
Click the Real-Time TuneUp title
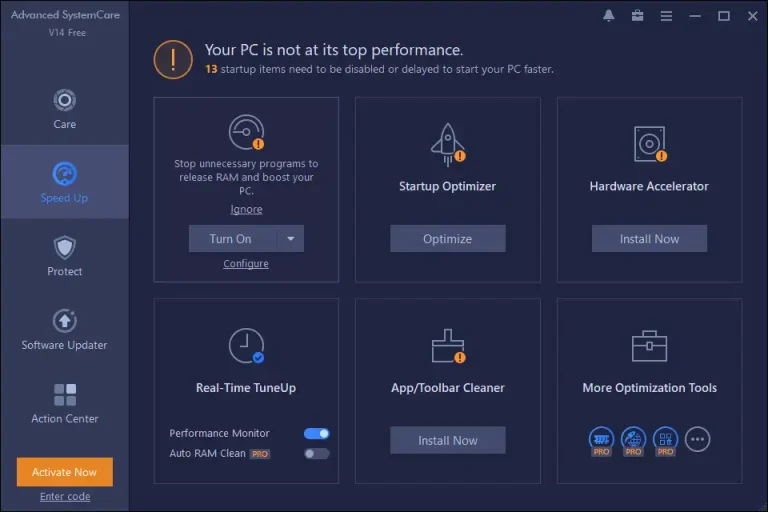click(246, 388)
